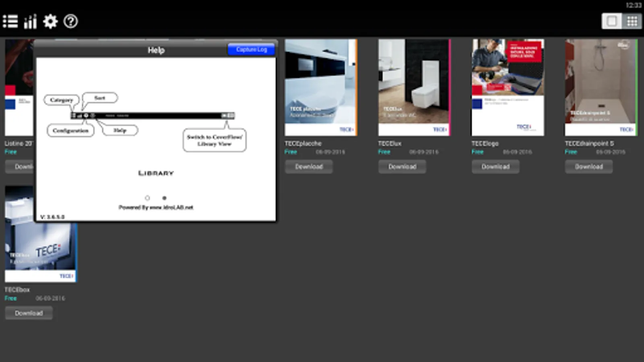This screenshot has width=644, height=362.
Task: Open the TECEdrainpoint S cover thumbnail
Action: click(x=601, y=87)
